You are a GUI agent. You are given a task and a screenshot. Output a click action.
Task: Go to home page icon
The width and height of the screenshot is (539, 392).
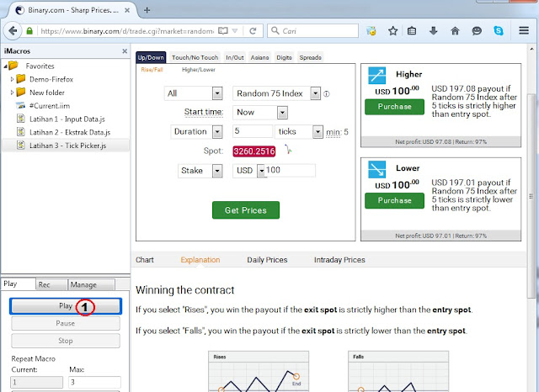455,31
